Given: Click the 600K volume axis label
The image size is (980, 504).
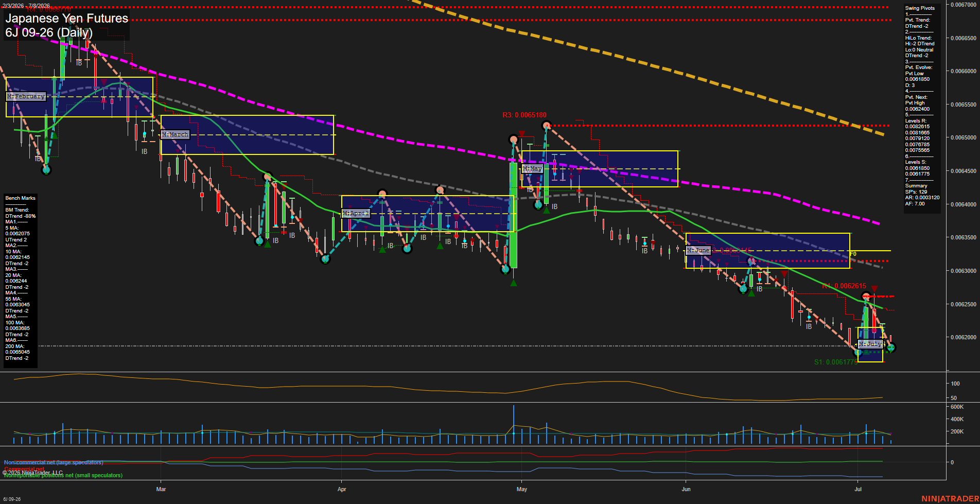Looking at the screenshot, I should (957, 407).
